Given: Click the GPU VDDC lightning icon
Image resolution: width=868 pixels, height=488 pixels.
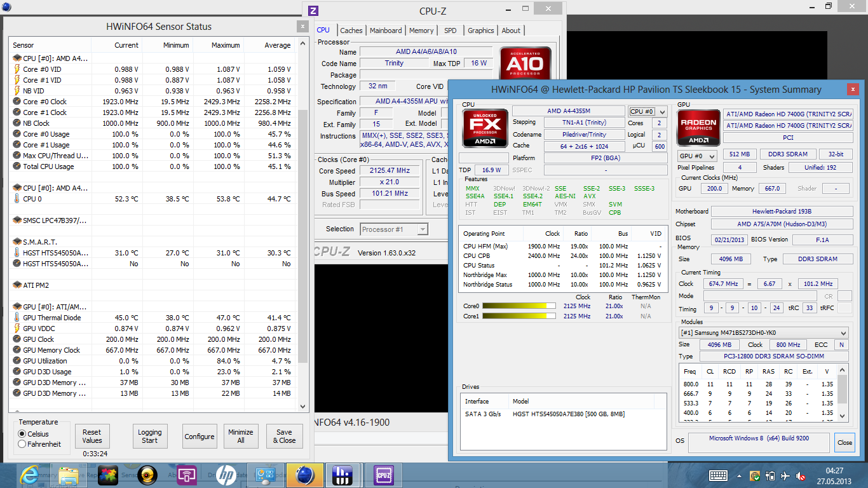Looking at the screenshot, I should click(x=17, y=329).
